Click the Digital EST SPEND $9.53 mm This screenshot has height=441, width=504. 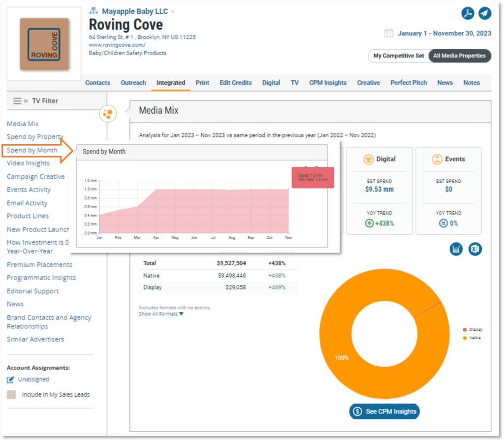(x=379, y=189)
